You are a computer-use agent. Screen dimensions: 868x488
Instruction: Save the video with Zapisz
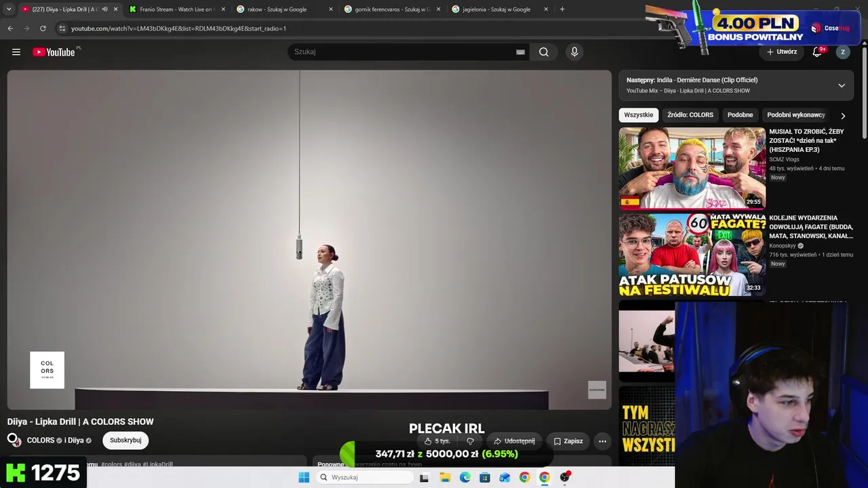568,441
